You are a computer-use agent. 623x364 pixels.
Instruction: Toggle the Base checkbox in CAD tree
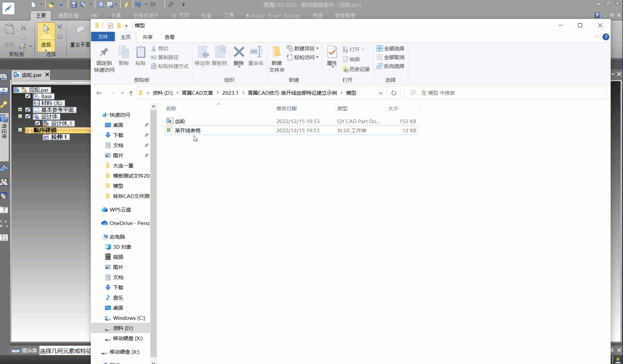pos(28,96)
